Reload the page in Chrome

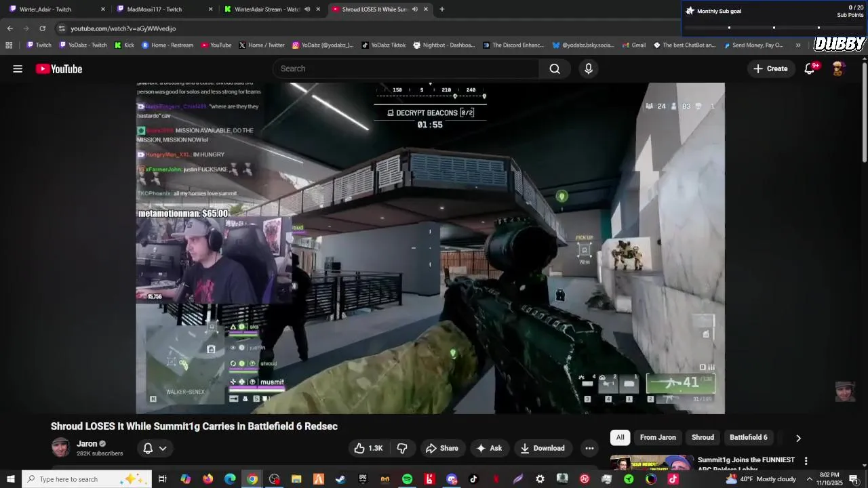coord(42,28)
